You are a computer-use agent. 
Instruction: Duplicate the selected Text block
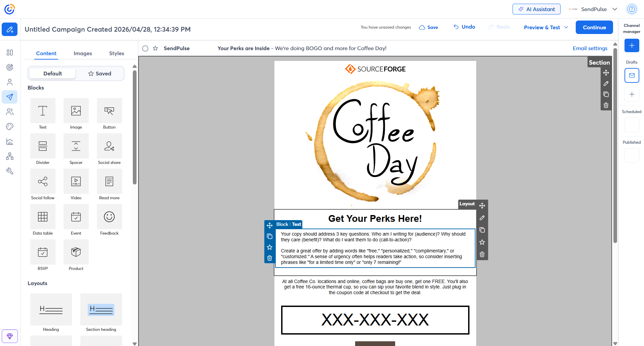[269, 236]
